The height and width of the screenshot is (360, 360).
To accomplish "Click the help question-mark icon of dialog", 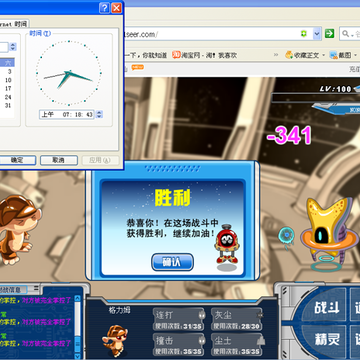I will click(x=104, y=8).
